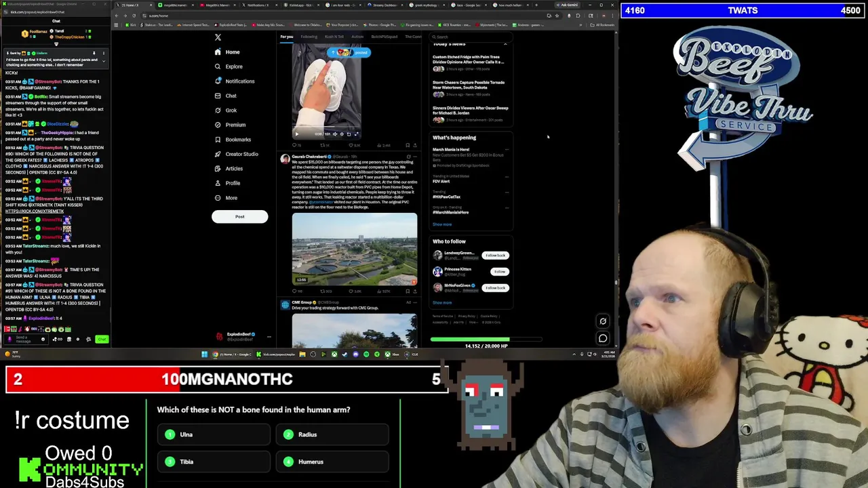This screenshot has height=488, width=868.
Task: Open Premium in X sidebar
Action: (230, 125)
